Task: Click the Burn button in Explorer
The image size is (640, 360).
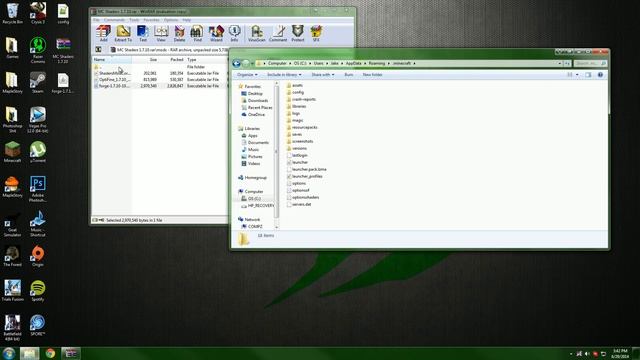Action: click(x=349, y=75)
